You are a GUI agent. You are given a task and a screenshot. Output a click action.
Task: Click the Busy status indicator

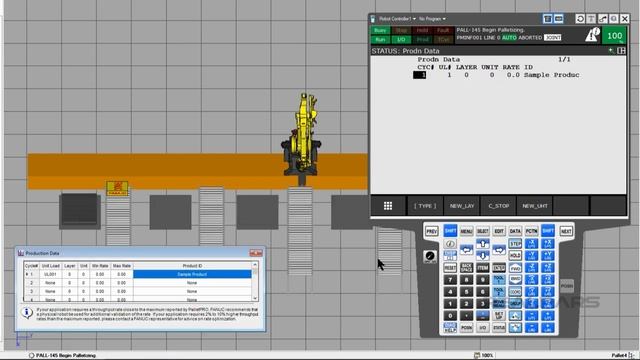(380, 31)
